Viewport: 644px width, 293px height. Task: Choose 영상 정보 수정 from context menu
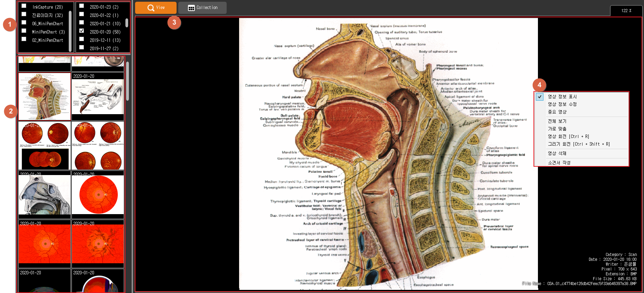[x=562, y=104]
